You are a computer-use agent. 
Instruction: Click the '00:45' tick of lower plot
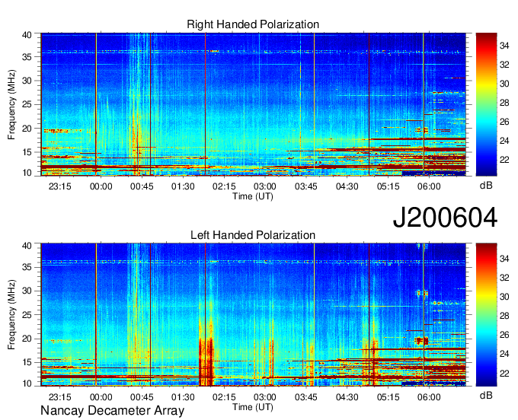point(142,397)
